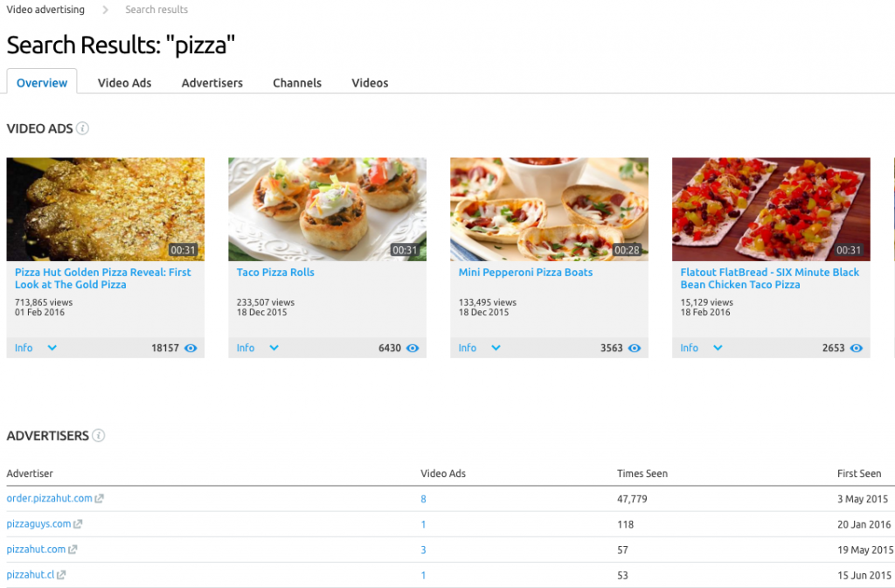
Task: Click video ads count 1 for pizzaguys.com
Action: (x=424, y=525)
